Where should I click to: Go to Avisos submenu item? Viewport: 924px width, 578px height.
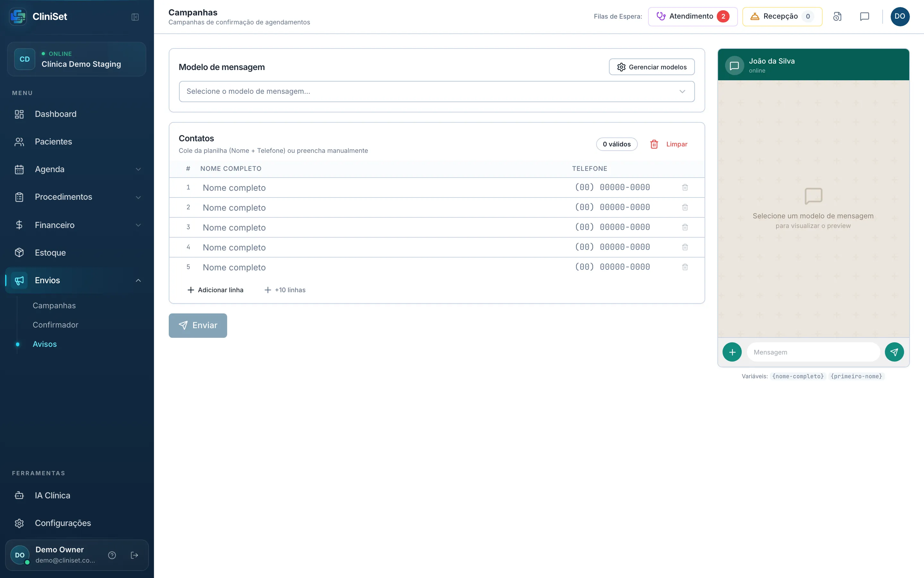click(x=45, y=344)
